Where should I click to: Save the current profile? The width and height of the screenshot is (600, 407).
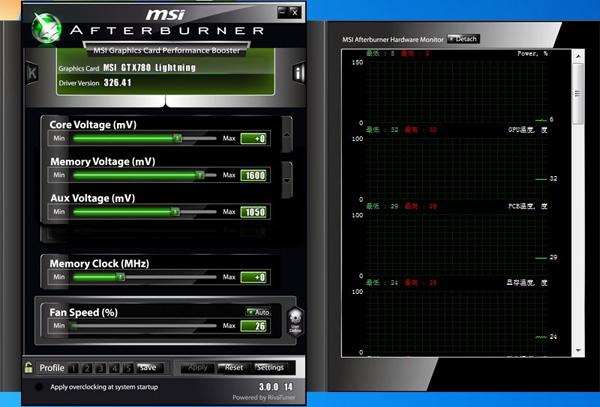coord(150,368)
